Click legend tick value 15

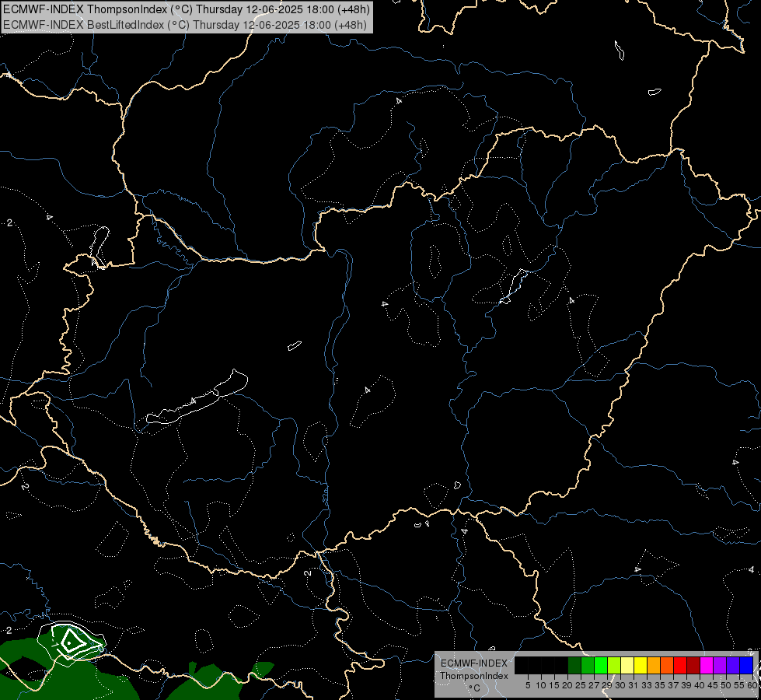tap(554, 685)
